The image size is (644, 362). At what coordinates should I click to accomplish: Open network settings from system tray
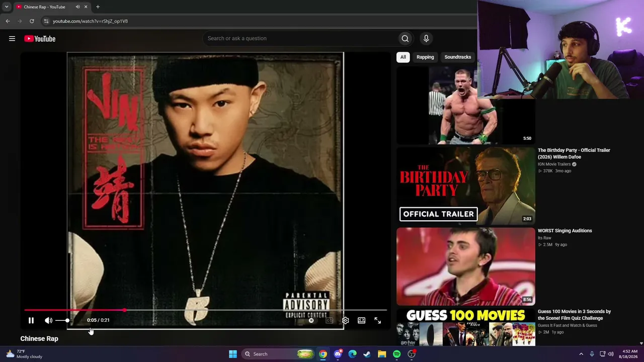click(602, 354)
